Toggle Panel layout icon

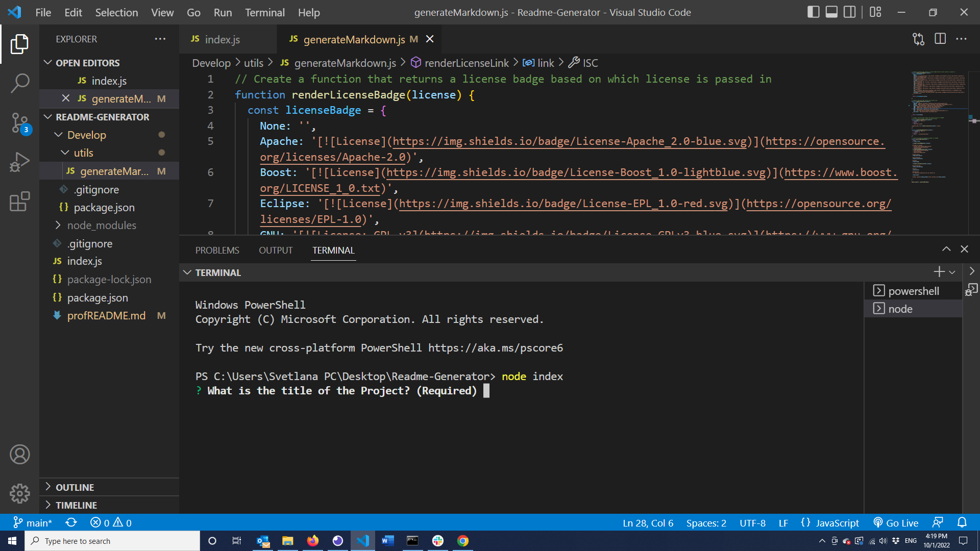[x=831, y=12]
